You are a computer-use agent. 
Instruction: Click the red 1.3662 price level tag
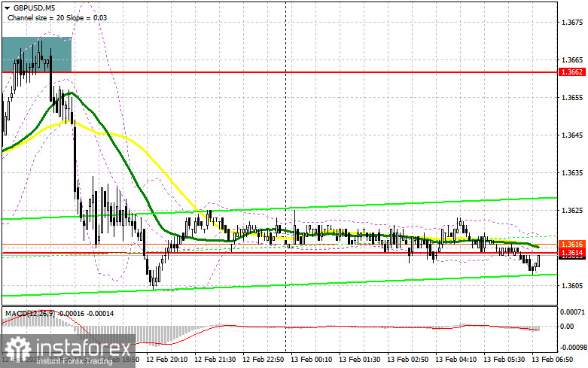[572, 72]
